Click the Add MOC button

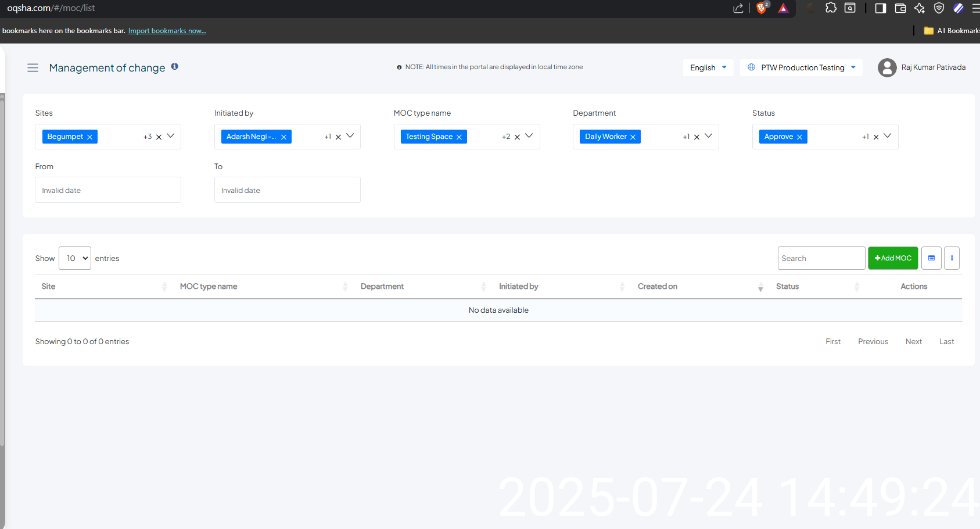tap(893, 258)
